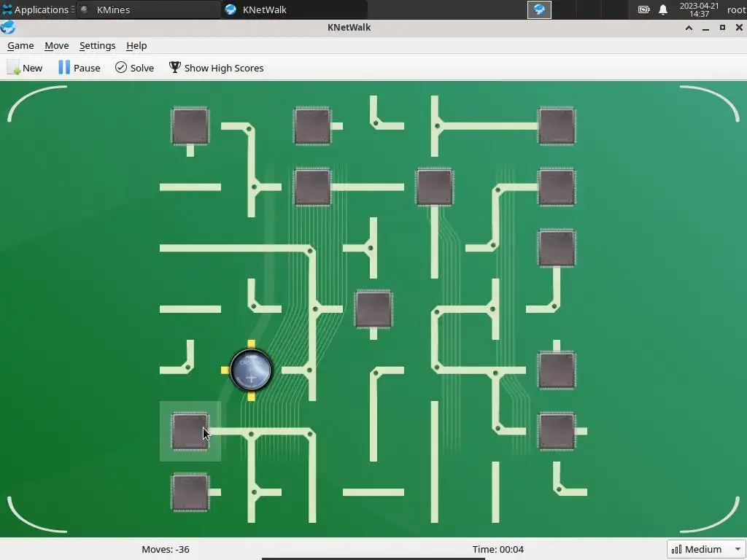
Task: Rotate the blue server node
Action: (251, 370)
